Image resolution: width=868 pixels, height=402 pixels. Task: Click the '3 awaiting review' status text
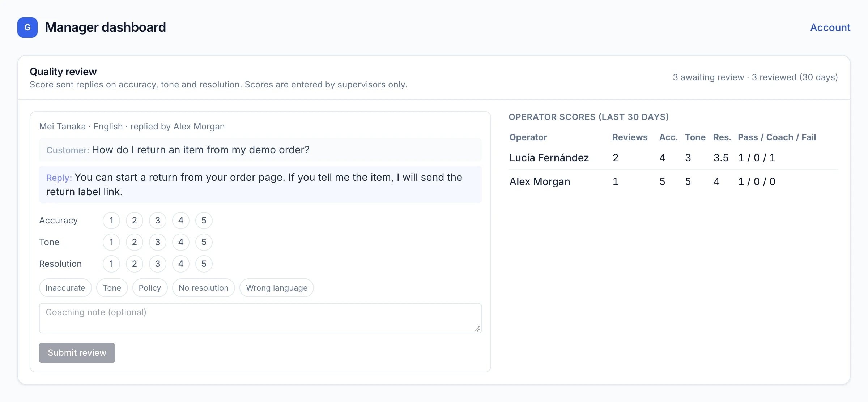pos(708,77)
